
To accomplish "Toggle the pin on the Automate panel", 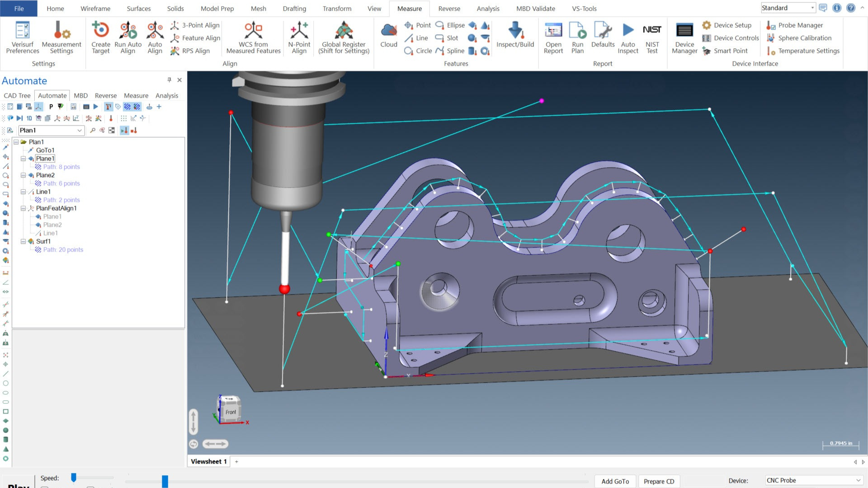I will click(169, 80).
